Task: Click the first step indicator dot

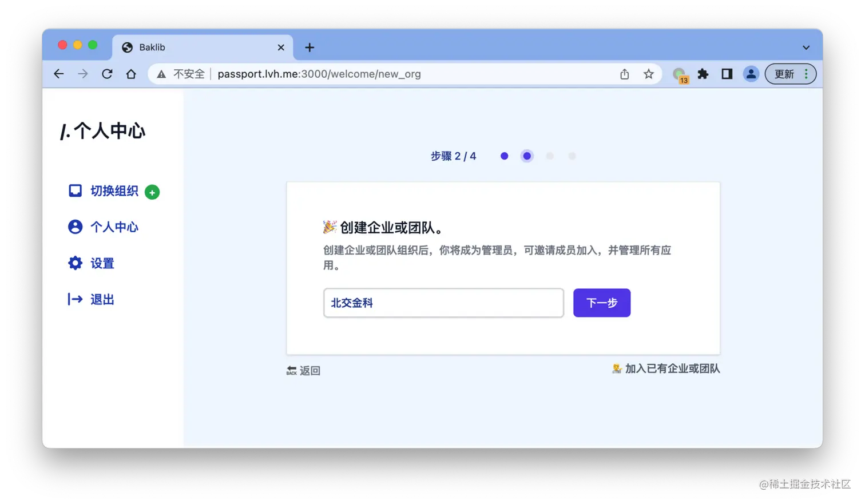Action: [504, 156]
